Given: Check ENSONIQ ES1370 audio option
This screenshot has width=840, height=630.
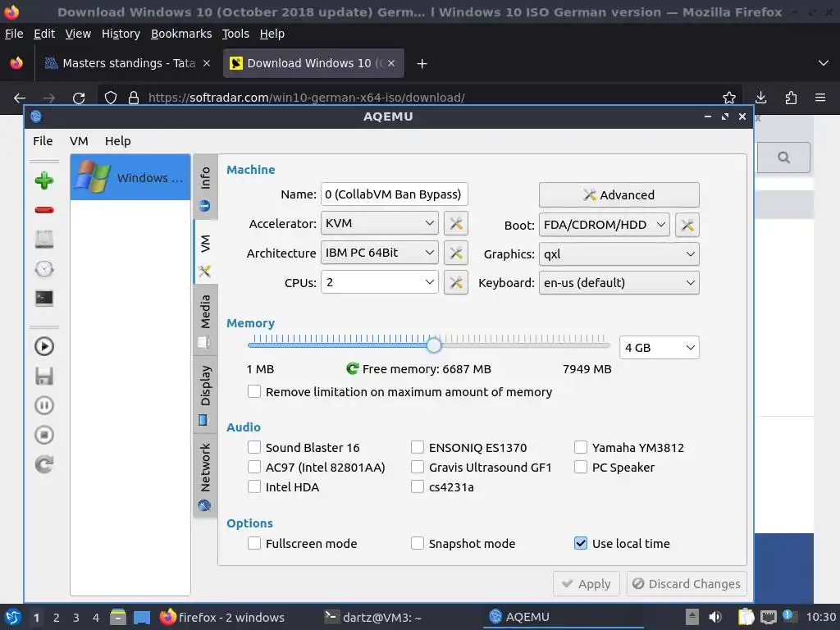Looking at the screenshot, I should pos(418,447).
